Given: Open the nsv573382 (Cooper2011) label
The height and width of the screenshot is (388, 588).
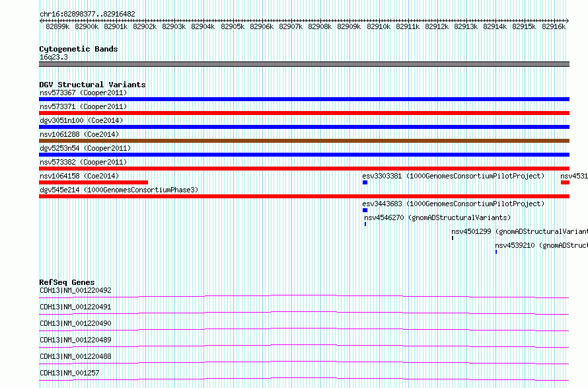Looking at the screenshot, I should (x=83, y=162).
